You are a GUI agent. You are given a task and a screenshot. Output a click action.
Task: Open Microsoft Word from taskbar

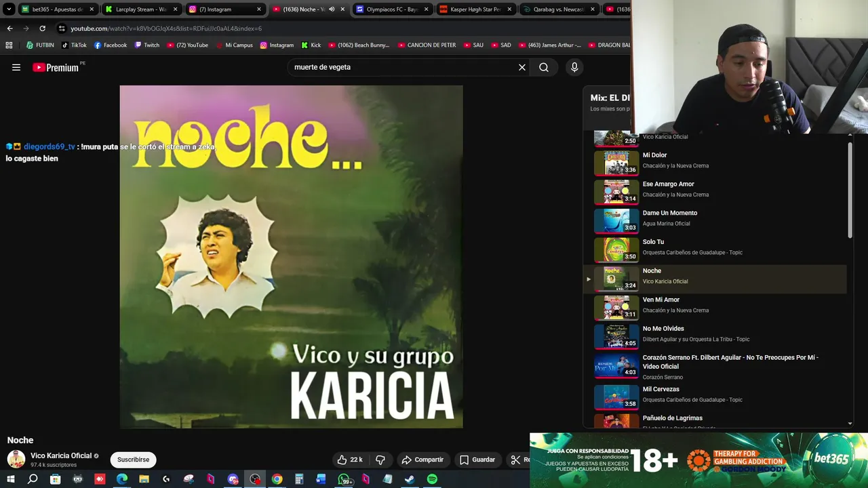pos(321,479)
